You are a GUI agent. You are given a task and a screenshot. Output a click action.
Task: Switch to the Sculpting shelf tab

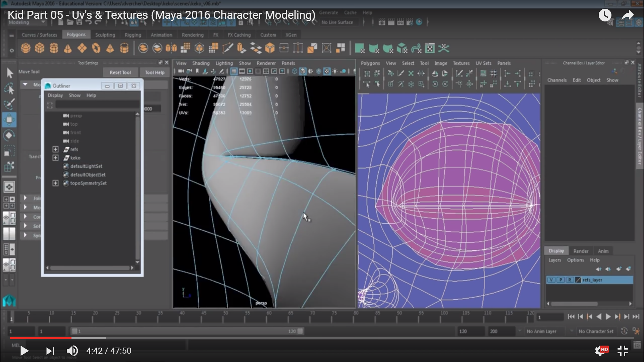point(105,35)
